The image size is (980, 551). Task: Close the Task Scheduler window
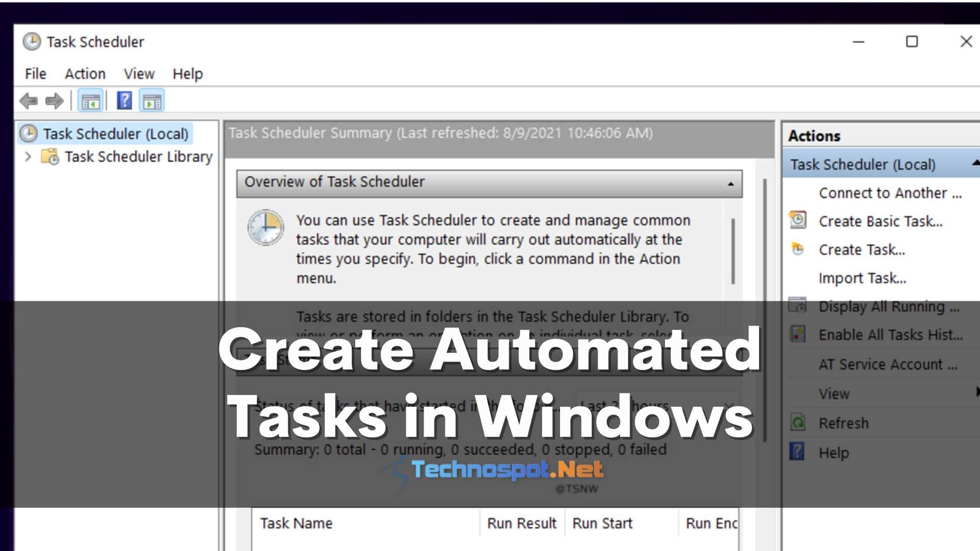pyautogui.click(x=966, y=42)
